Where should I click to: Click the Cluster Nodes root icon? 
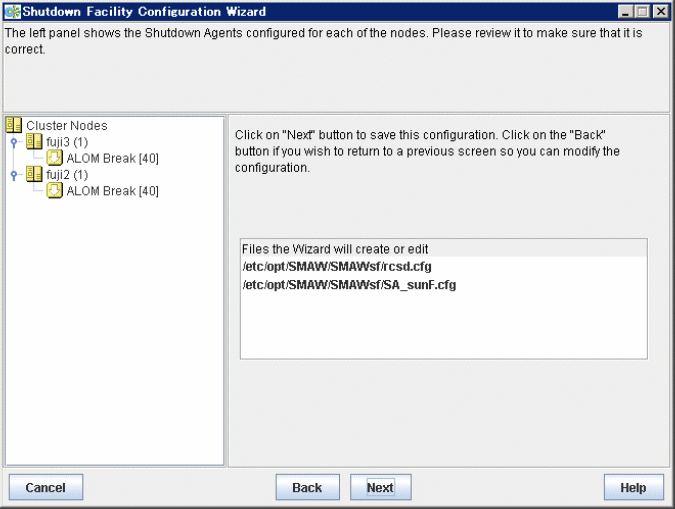click(x=14, y=125)
